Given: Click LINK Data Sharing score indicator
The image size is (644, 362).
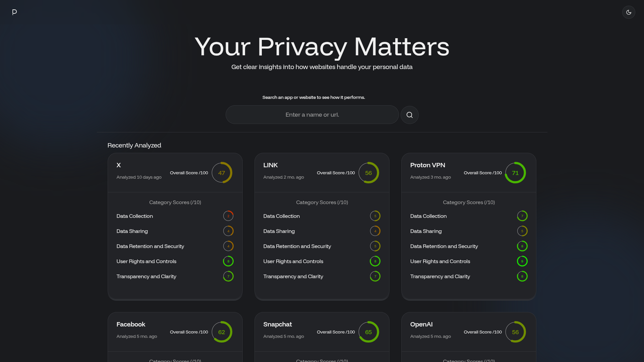Looking at the screenshot, I should coord(375,231).
